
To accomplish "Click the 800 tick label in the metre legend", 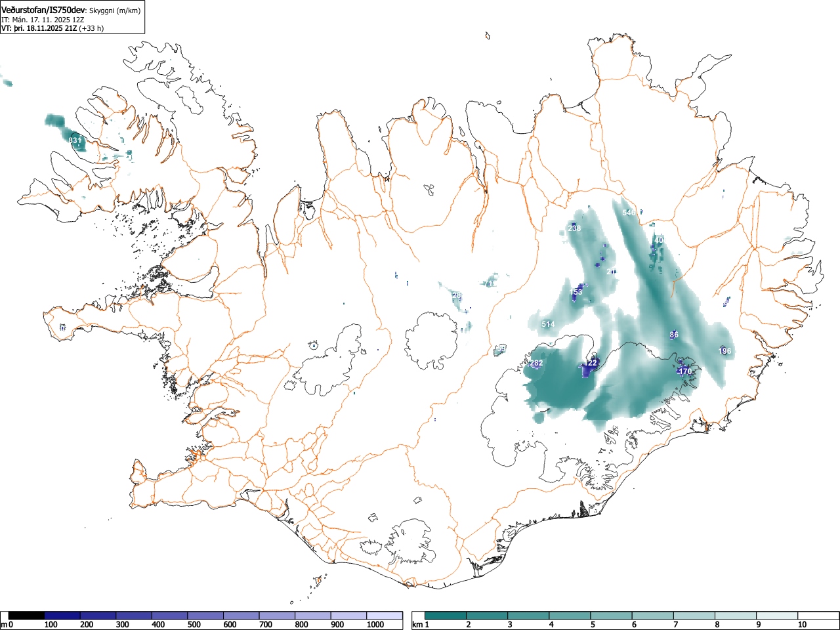I will 302,625.
